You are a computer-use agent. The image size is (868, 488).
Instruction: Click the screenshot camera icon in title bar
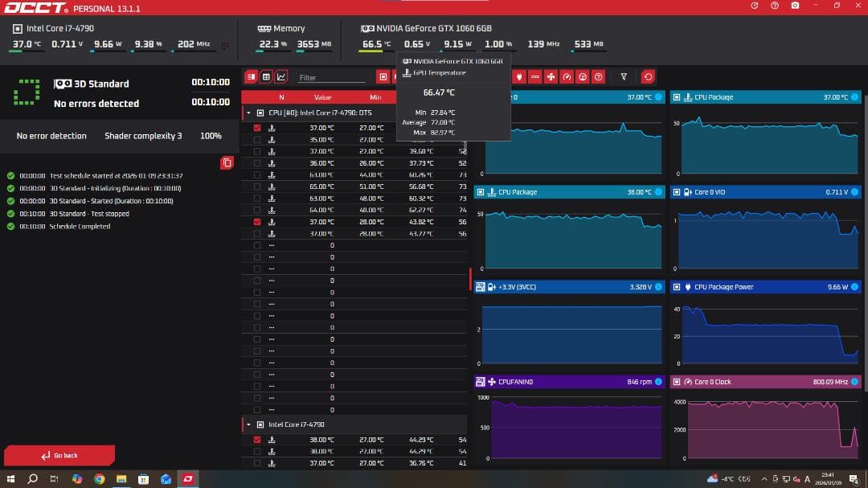(x=795, y=6)
